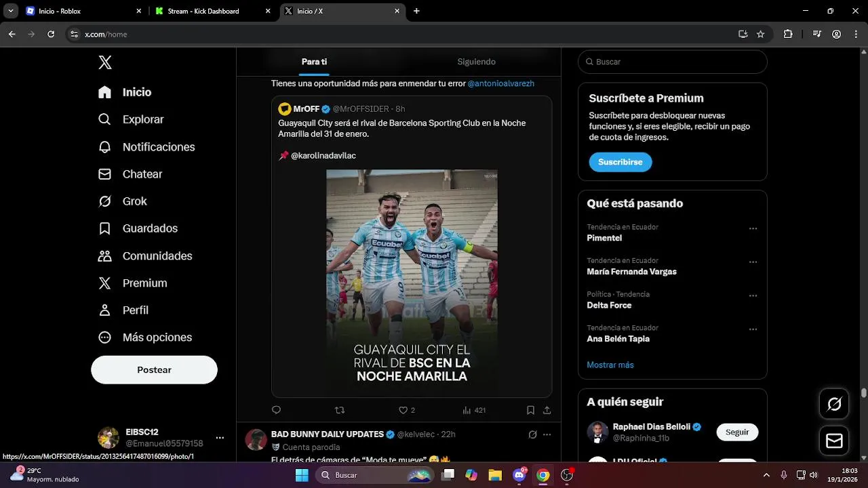Open more options for María Fernanda Vargas trend
The image size is (868, 488).
pyautogui.click(x=753, y=262)
